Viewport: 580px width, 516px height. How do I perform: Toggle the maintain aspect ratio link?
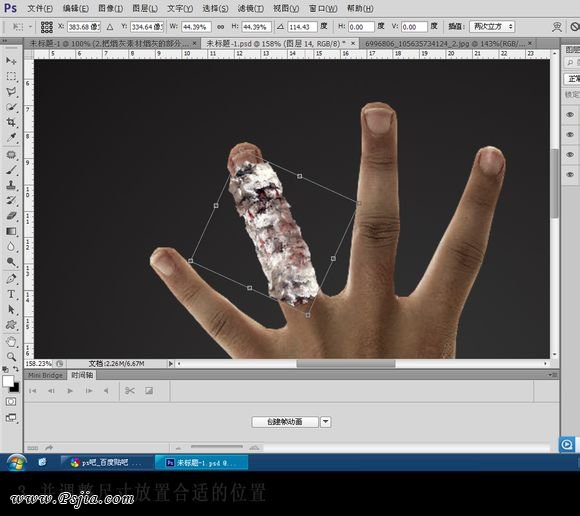(x=220, y=27)
